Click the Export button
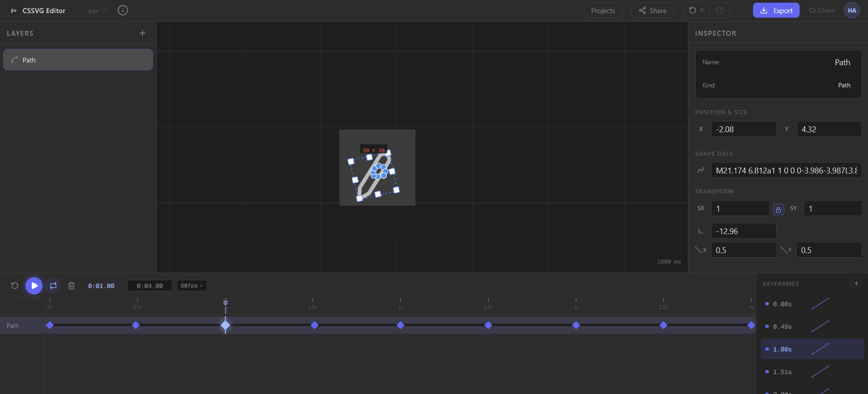 point(776,10)
